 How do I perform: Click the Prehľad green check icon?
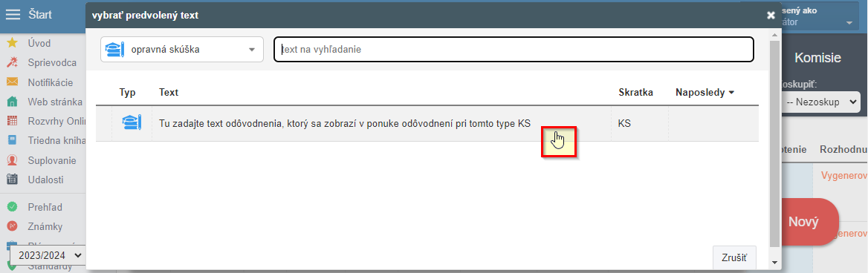[x=12, y=207]
